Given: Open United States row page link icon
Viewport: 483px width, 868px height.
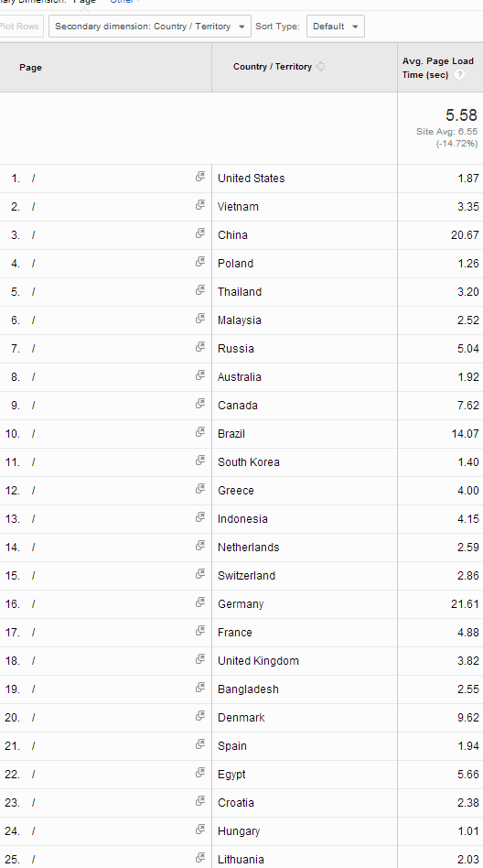Looking at the screenshot, I should point(199,177).
